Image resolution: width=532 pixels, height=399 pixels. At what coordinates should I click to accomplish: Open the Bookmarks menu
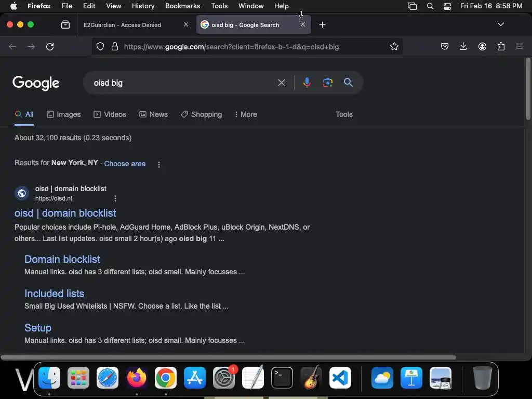182,6
